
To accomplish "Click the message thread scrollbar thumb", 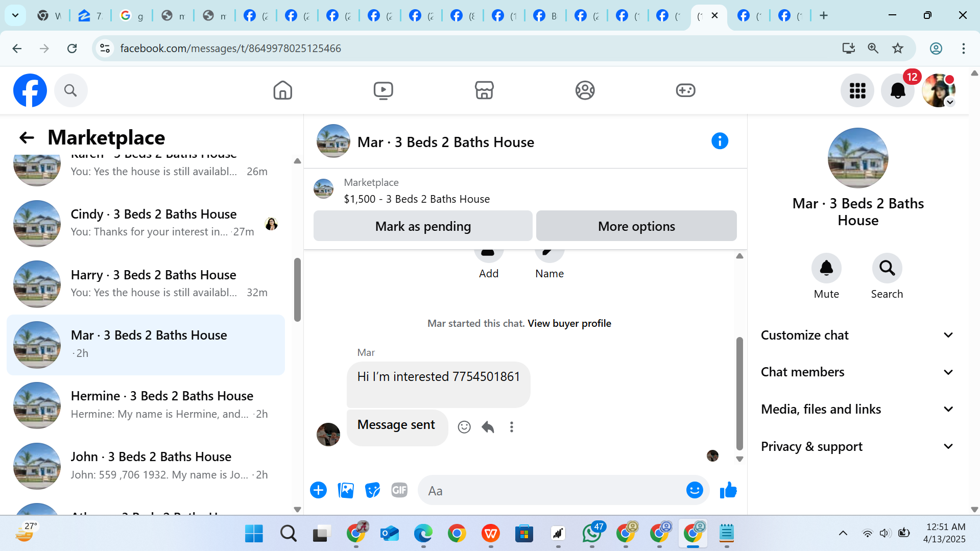I will coord(739,393).
